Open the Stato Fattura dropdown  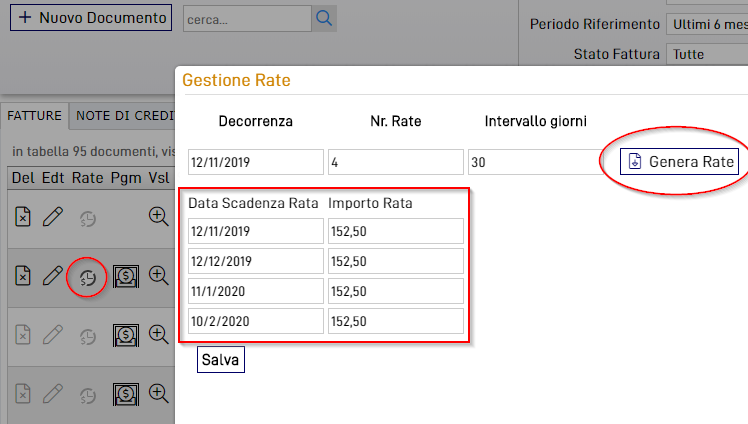pyautogui.click(x=706, y=54)
